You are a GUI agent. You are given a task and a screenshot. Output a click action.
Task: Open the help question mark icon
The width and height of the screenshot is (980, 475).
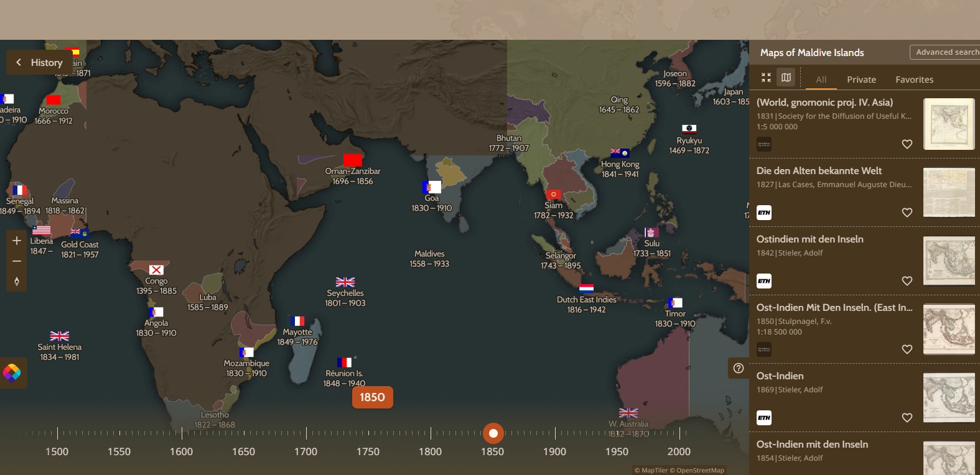[x=739, y=368]
